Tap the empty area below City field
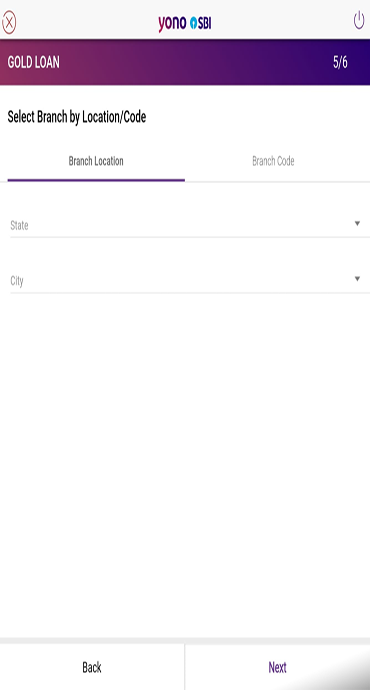Viewport: 370px width, 690px height. pos(185,462)
